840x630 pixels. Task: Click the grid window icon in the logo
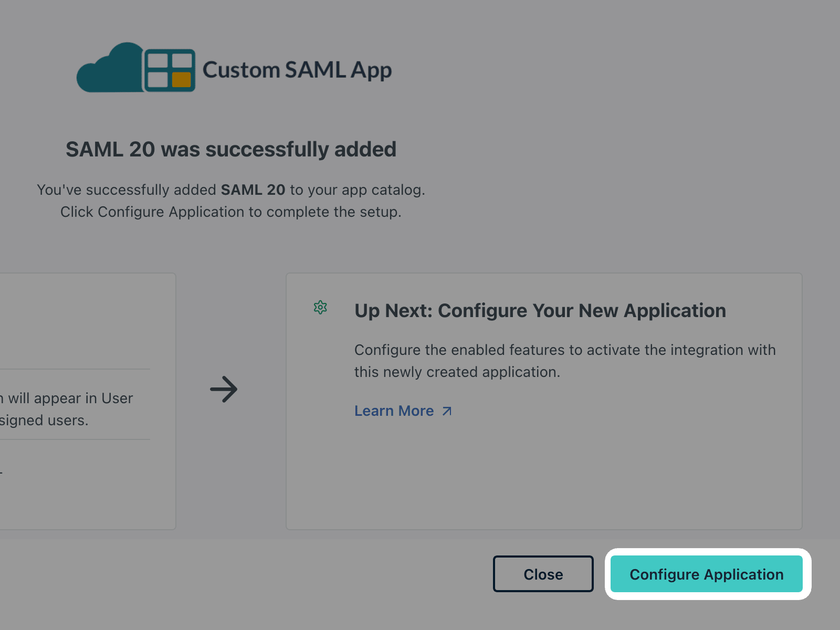(x=169, y=70)
